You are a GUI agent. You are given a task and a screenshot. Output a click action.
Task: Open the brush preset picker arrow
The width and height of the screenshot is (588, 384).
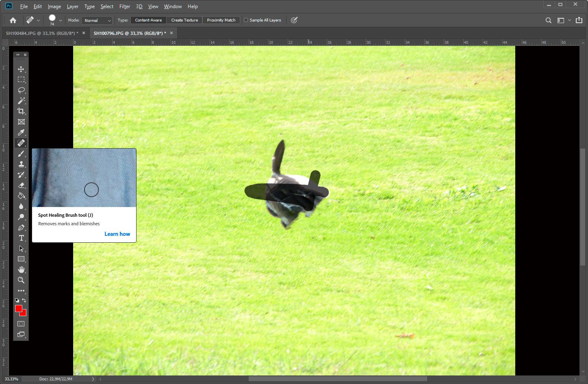coord(61,20)
